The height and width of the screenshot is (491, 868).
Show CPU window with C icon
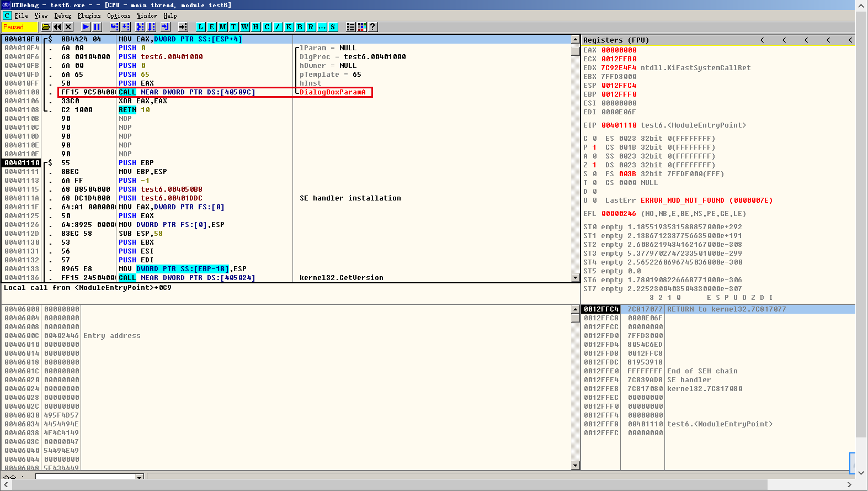point(267,27)
